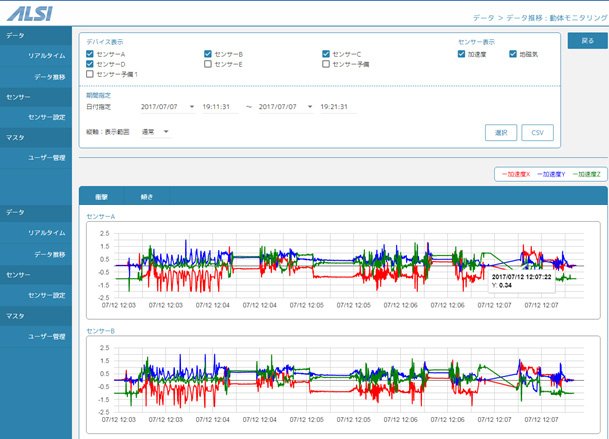Enable the センサーE checkbox

tap(208, 64)
